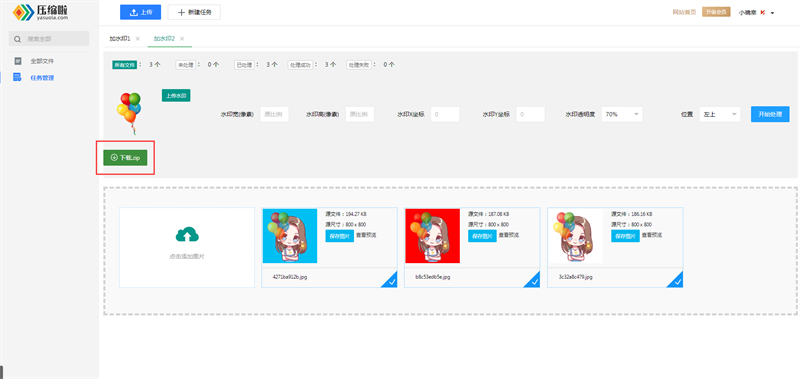
Task: Click the 水印X坐标 input field
Action: point(445,114)
